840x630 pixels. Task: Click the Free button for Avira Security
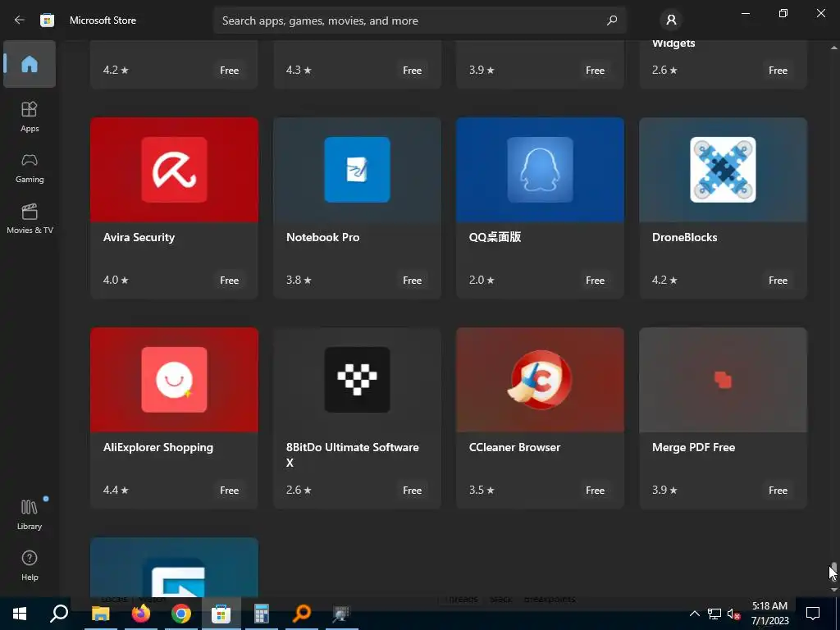[230, 281]
